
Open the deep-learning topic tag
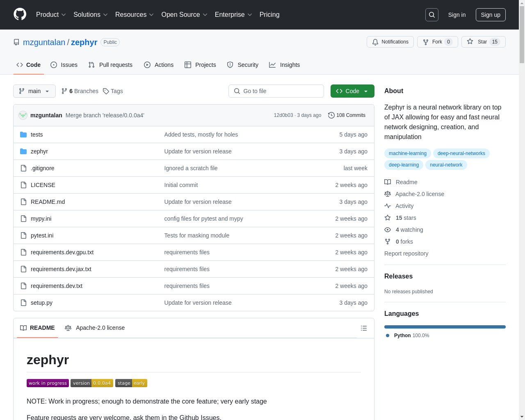point(404,165)
